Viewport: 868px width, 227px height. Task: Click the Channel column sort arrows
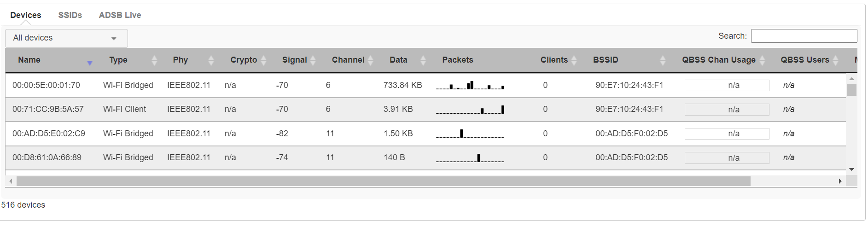(371, 60)
